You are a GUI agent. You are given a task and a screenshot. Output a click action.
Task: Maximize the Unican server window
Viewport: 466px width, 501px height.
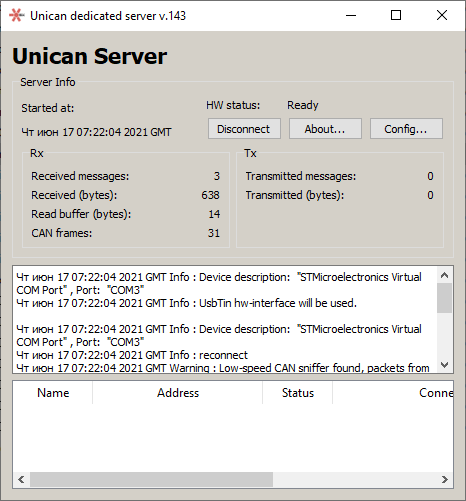point(396,15)
